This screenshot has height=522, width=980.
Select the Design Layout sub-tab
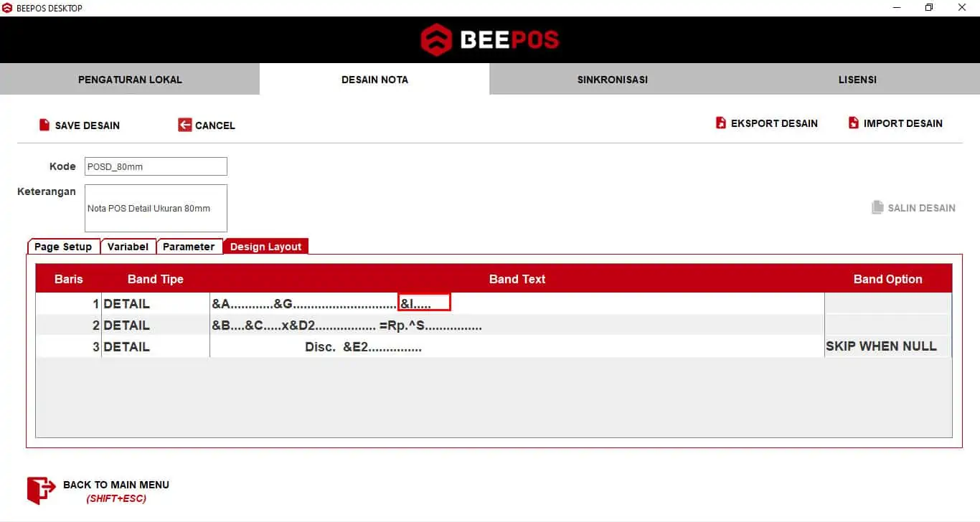click(265, 246)
